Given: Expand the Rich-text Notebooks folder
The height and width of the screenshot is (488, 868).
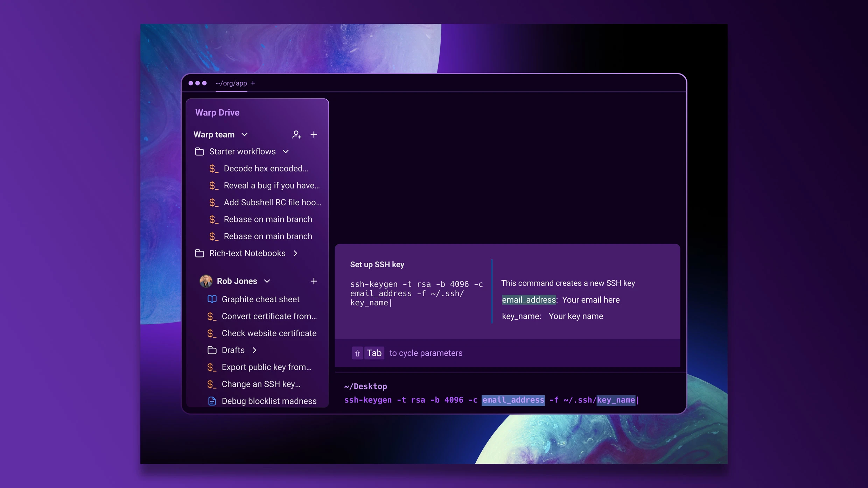Looking at the screenshot, I should coord(295,253).
